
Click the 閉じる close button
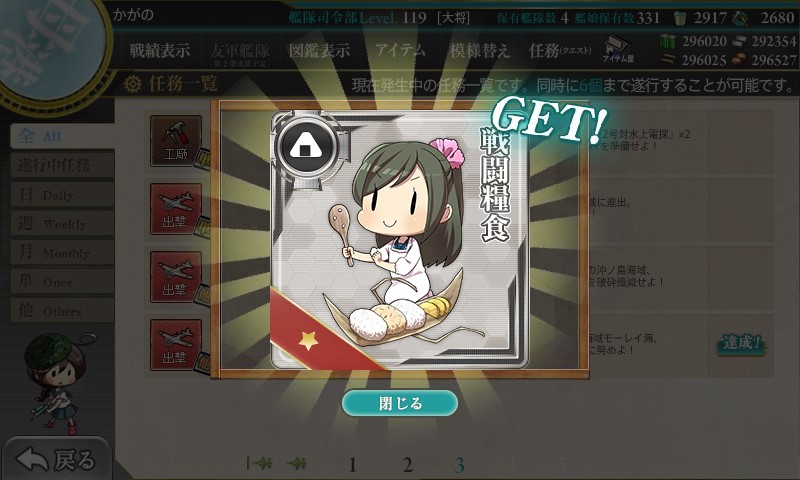pos(399,403)
